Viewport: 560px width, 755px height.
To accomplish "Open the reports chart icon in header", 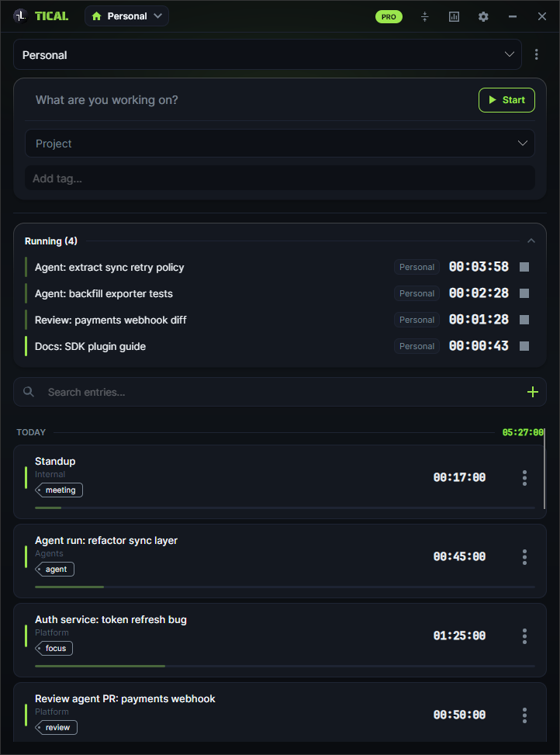I will pos(454,17).
